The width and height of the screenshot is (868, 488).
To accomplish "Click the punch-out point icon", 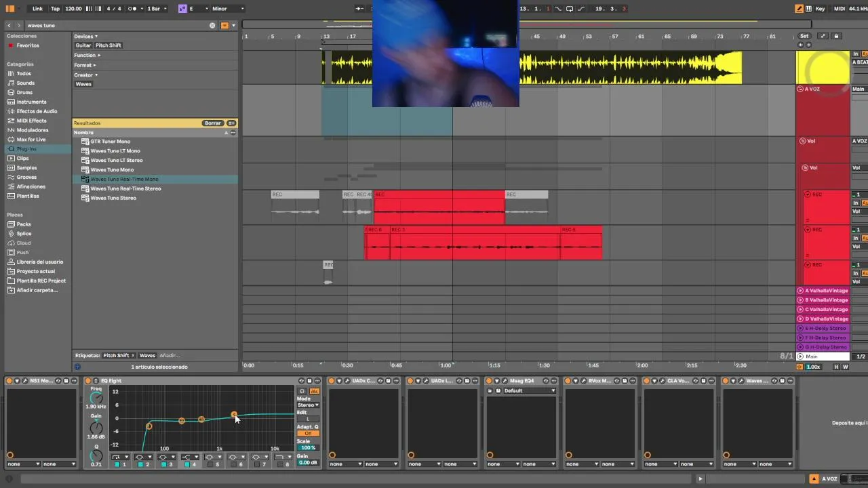I will [x=581, y=8].
